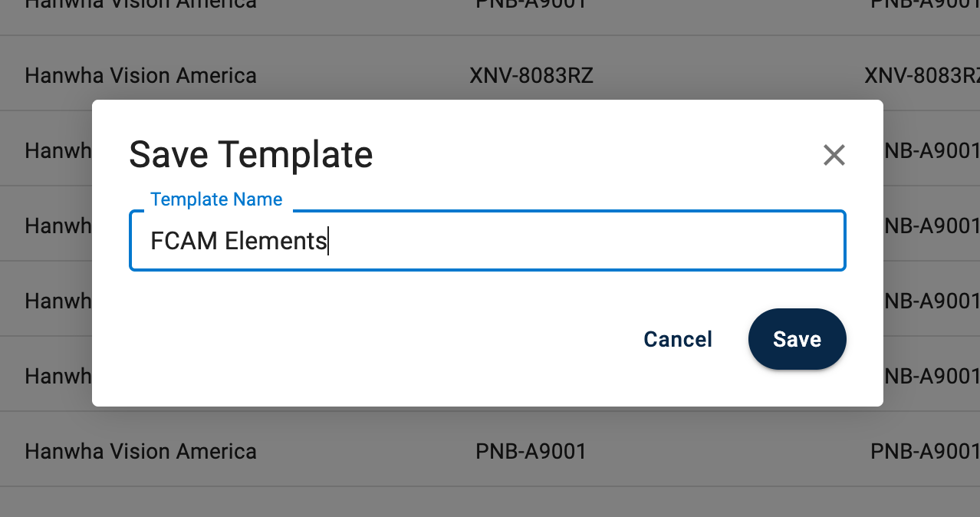Click the blue Template Name floating label

tap(216, 199)
